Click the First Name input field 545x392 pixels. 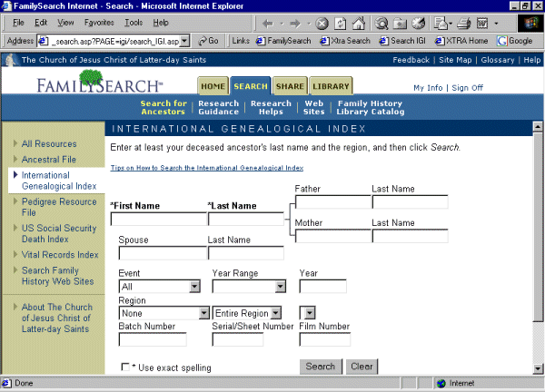coord(158,219)
